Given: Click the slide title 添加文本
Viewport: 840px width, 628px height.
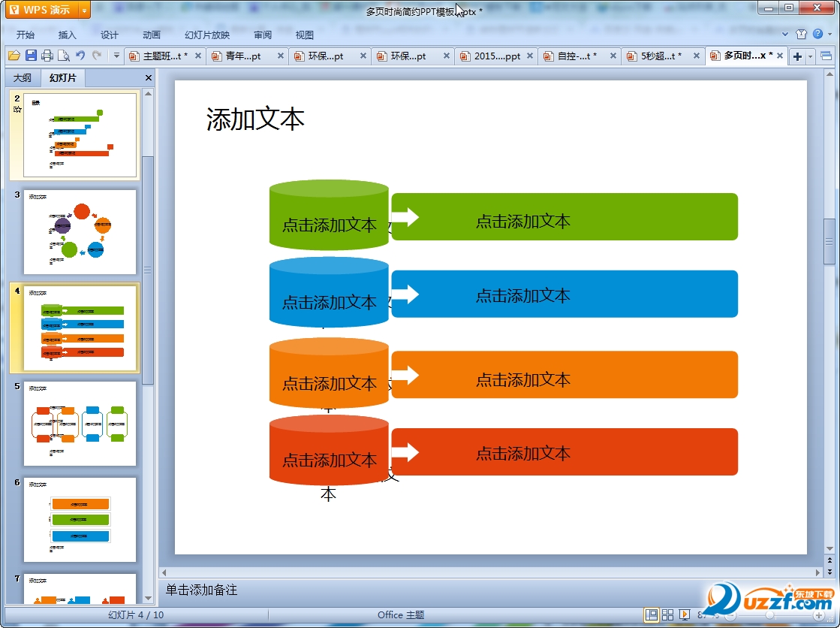Looking at the screenshot, I should click(255, 119).
